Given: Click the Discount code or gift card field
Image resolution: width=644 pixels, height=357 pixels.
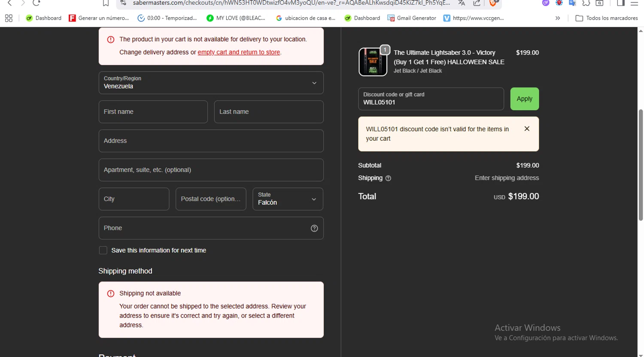Looking at the screenshot, I should point(431,99).
